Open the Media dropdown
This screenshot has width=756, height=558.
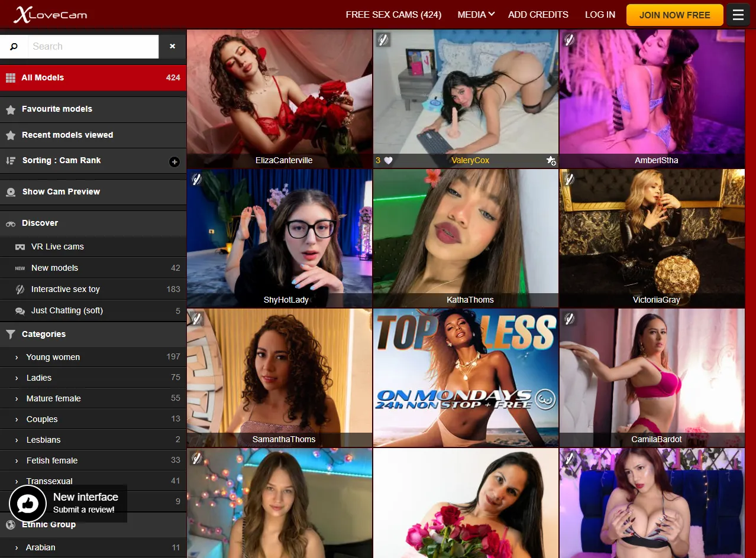pos(476,14)
